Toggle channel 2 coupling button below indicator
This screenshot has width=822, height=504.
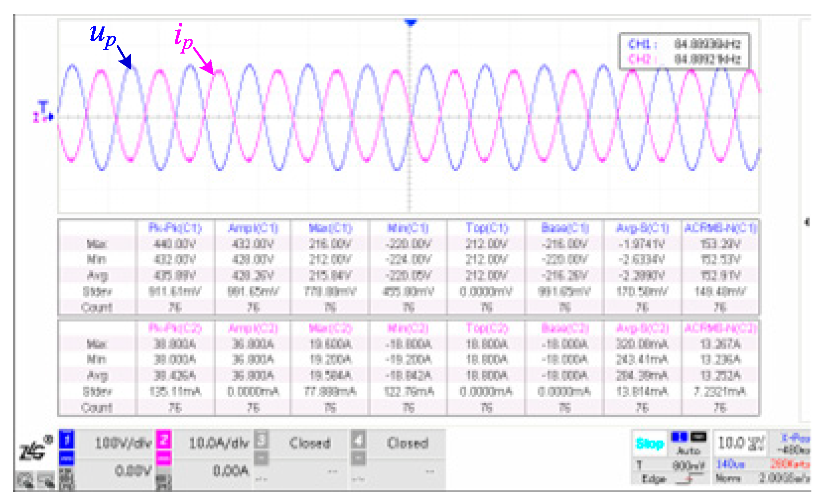coord(164,459)
